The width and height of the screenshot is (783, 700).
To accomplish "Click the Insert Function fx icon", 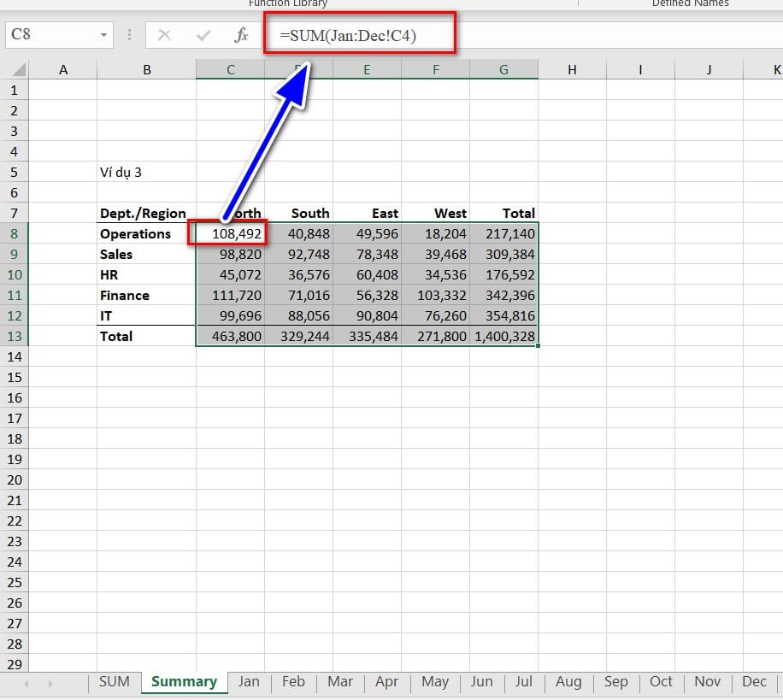I will (241, 35).
